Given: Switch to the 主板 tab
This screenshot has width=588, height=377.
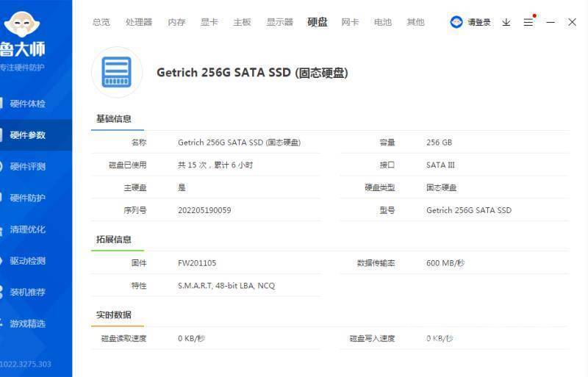Looking at the screenshot, I should (242, 22).
